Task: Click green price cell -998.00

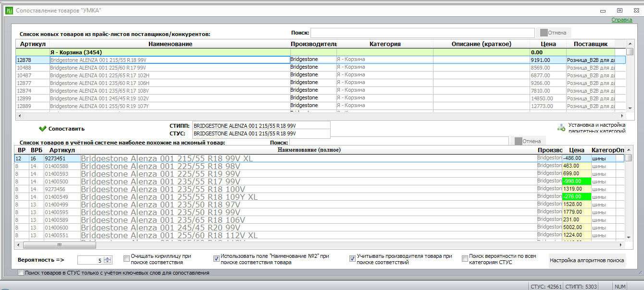Action: (x=576, y=181)
